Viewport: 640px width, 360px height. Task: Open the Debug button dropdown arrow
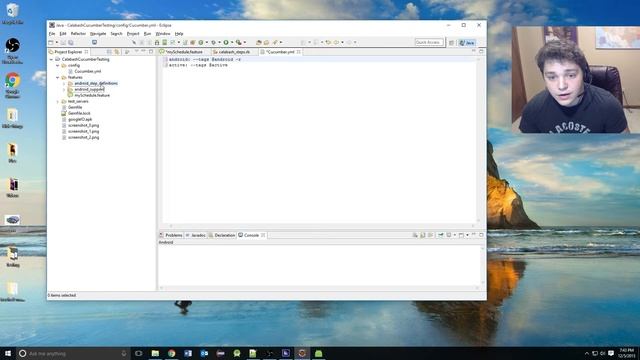tap(219, 42)
